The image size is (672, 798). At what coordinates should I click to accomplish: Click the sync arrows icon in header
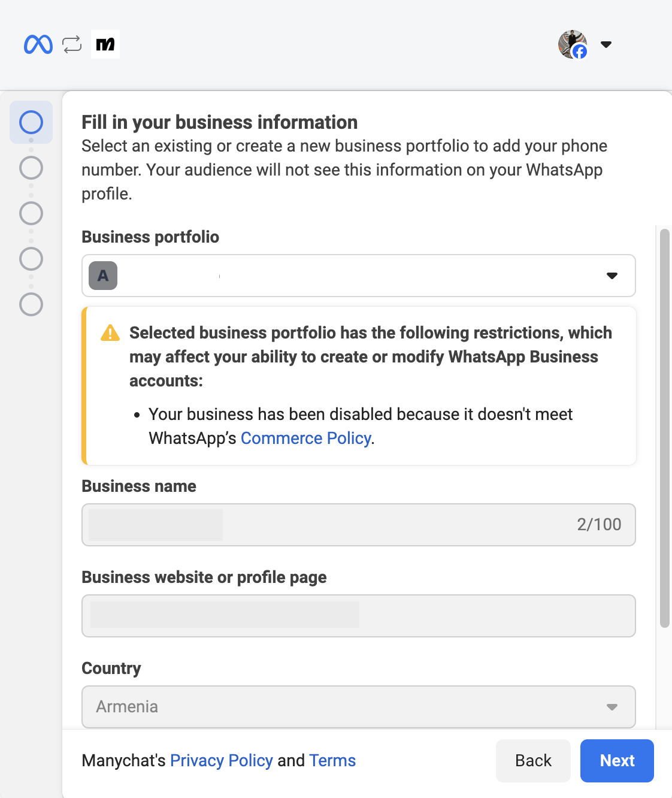pyautogui.click(x=72, y=44)
